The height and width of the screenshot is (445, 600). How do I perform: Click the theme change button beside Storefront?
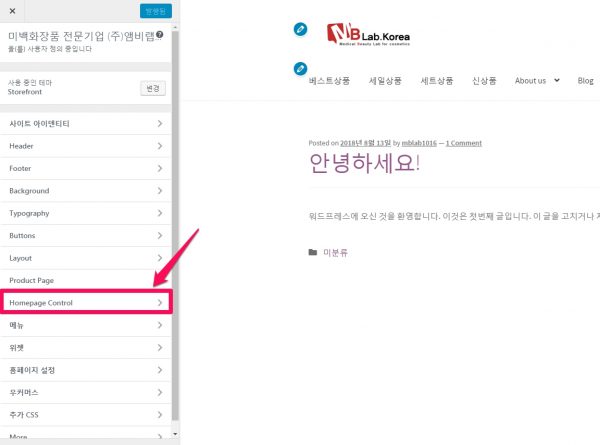pos(153,88)
